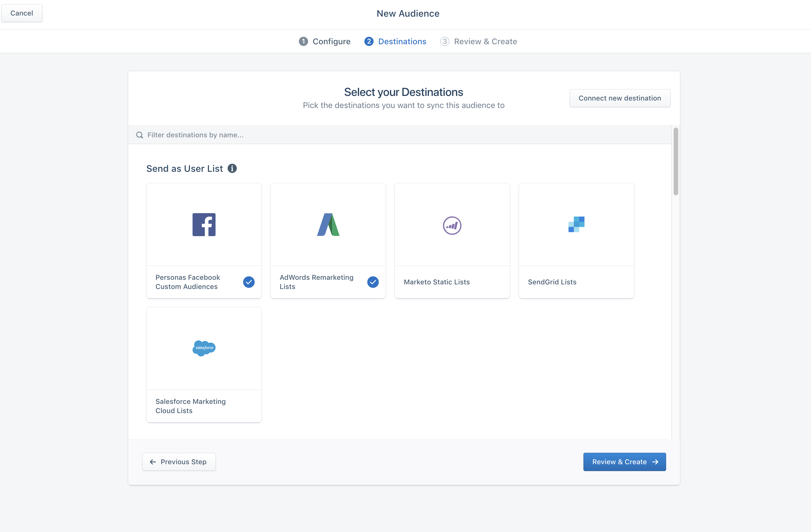Click the Previous Step button
The width and height of the screenshot is (811, 532).
(x=178, y=462)
